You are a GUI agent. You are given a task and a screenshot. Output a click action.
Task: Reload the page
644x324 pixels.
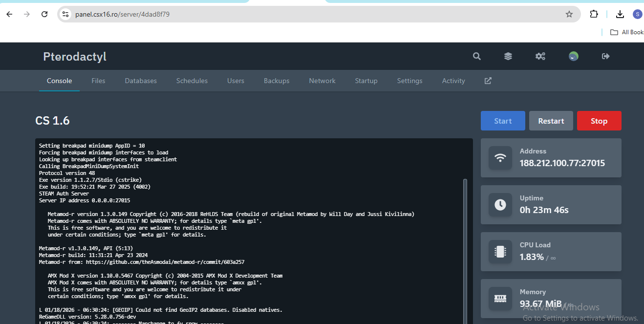[44, 14]
